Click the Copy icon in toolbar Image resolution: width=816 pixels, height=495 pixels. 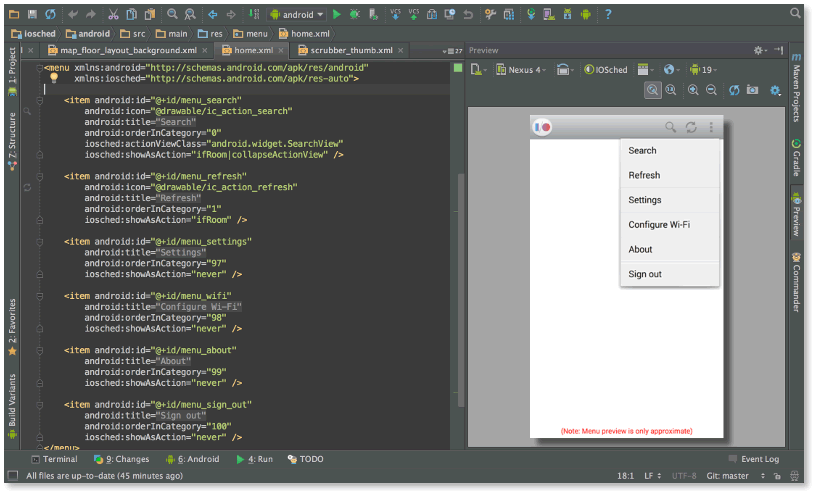(132, 15)
